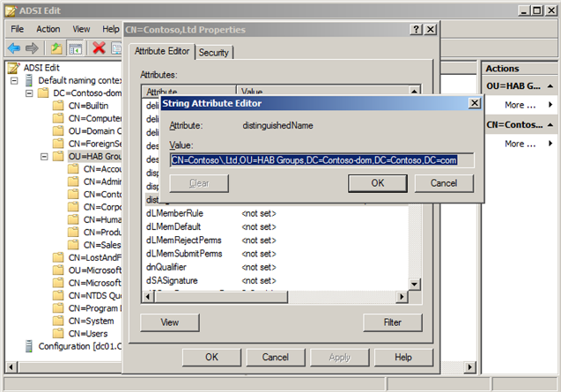Click attributes list scroll up arrow

(414, 91)
